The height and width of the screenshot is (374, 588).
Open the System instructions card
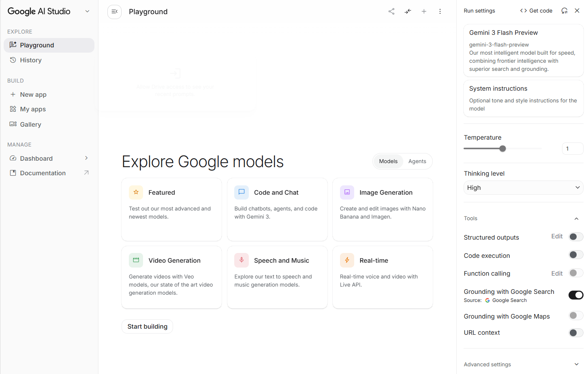tap(524, 98)
